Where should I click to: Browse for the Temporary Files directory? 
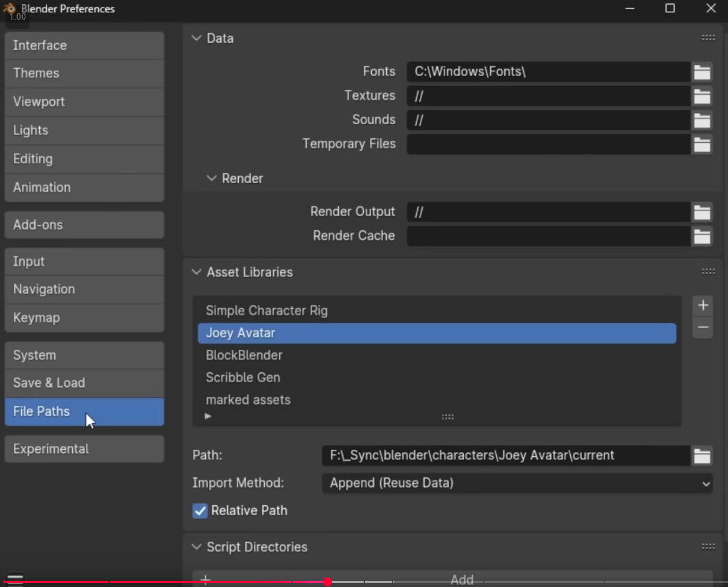click(701, 144)
